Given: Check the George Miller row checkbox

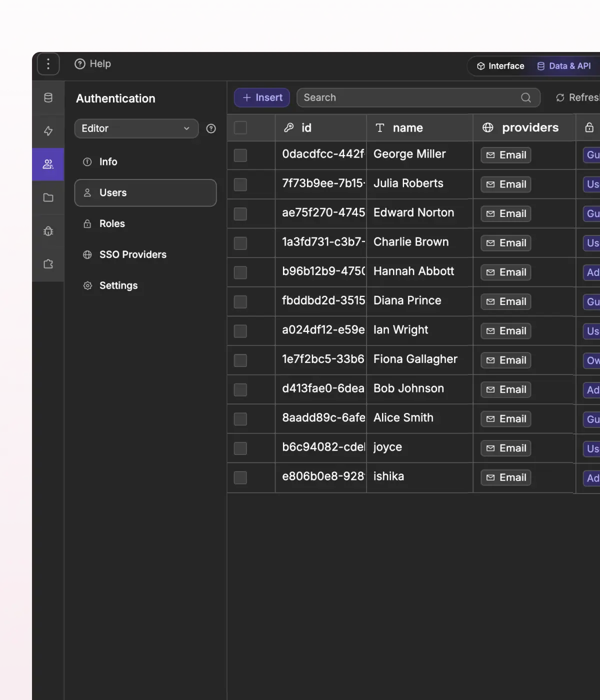Looking at the screenshot, I should tap(240, 155).
